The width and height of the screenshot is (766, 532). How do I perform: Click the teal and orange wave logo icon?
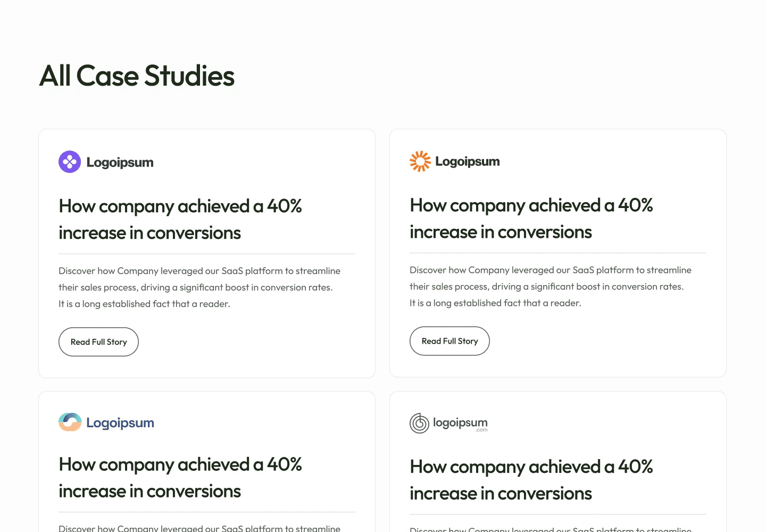tap(70, 422)
